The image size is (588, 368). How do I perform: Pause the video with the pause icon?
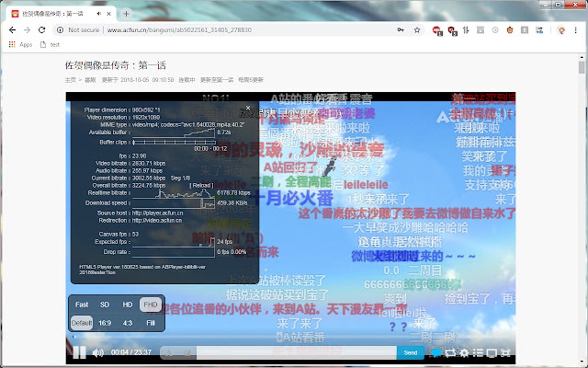click(78, 353)
